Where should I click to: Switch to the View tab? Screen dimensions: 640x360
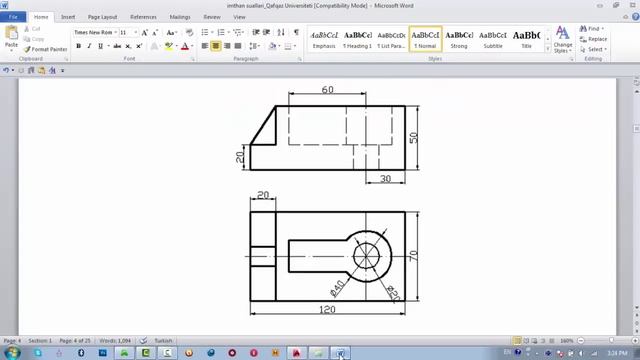[x=239, y=17]
